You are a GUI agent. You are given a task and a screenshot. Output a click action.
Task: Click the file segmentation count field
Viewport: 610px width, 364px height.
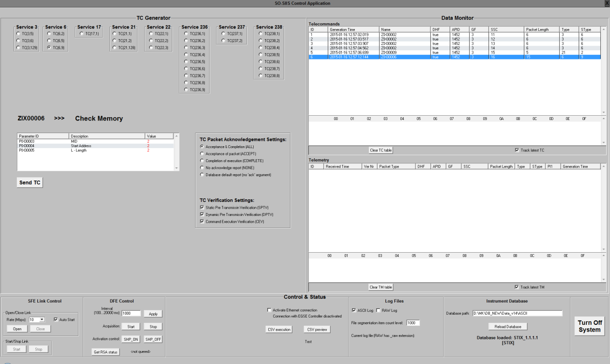(413, 323)
